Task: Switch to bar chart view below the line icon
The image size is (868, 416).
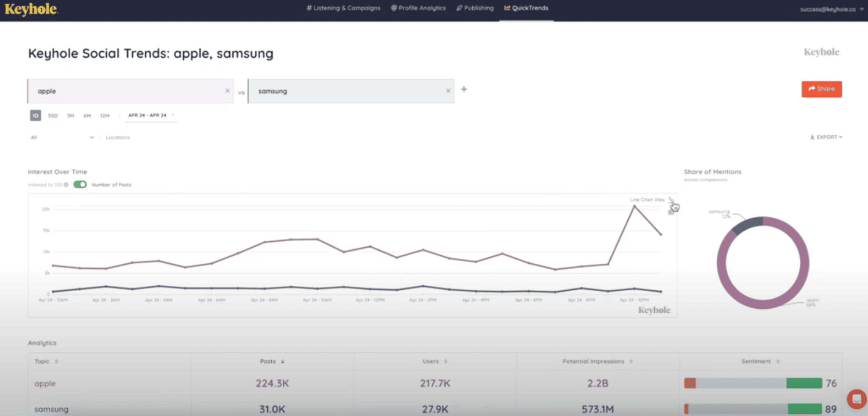Action: click(x=670, y=212)
